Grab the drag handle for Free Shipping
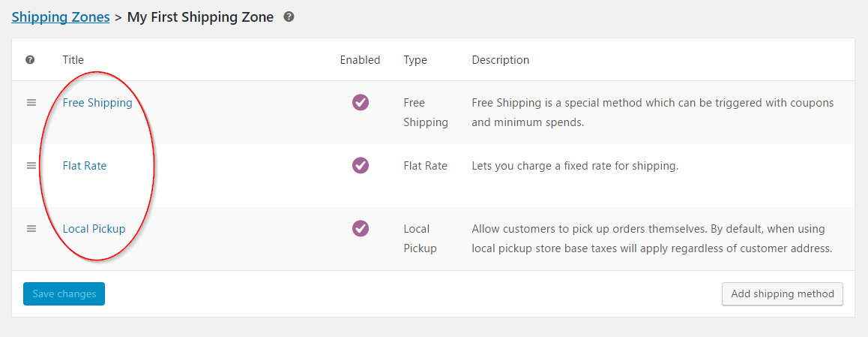This screenshot has width=868, height=337. 31,103
